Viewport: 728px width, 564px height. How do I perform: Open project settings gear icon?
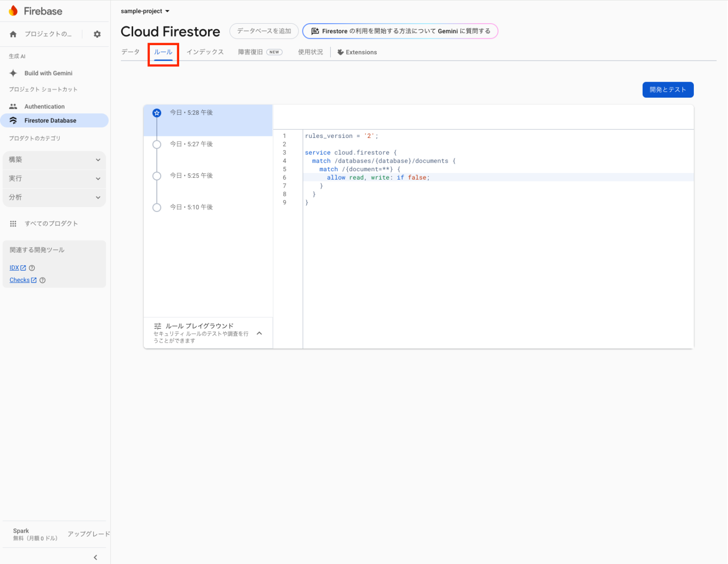pos(97,34)
